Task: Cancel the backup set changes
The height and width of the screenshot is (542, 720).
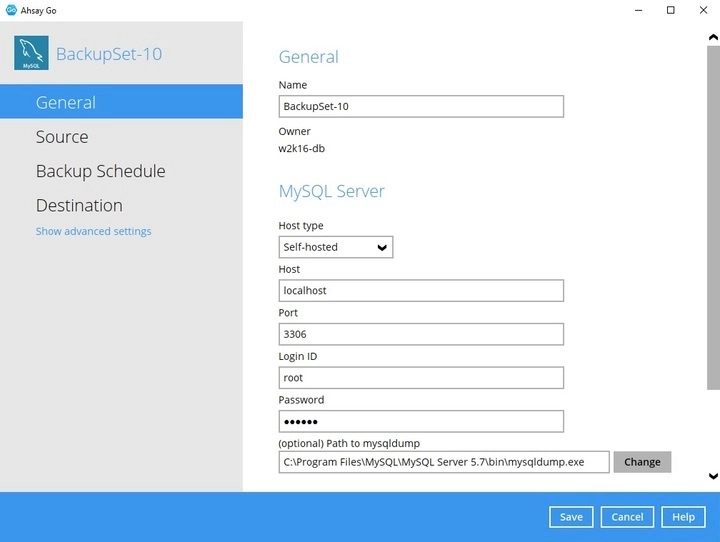Action: [x=627, y=517]
